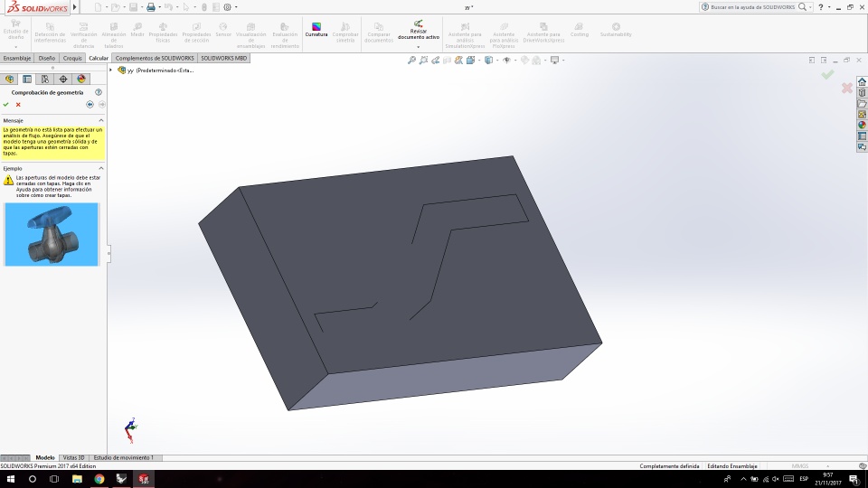Click the Curvatura tool in the ribbon
Image resolution: width=868 pixels, height=488 pixels.
[316, 30]
